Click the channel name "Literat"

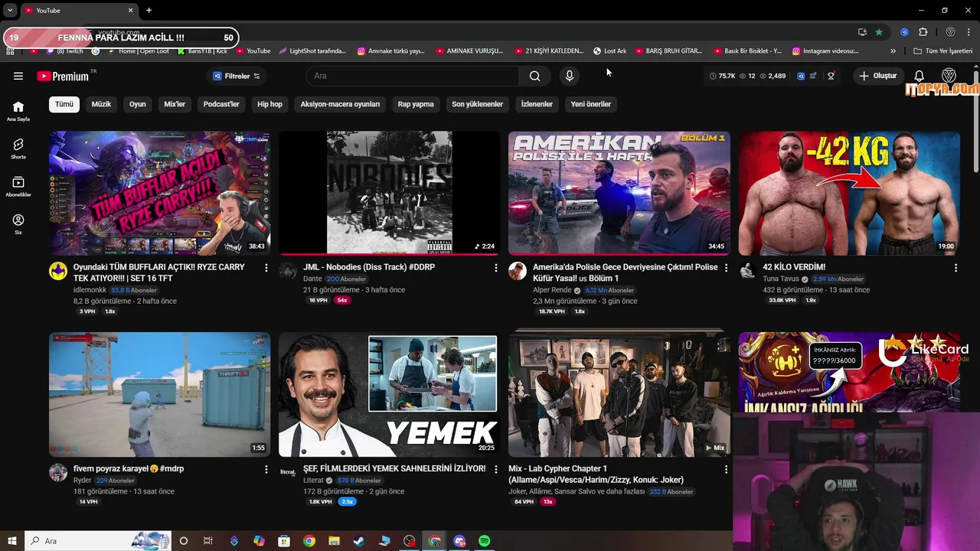click(x=313, y=481)
